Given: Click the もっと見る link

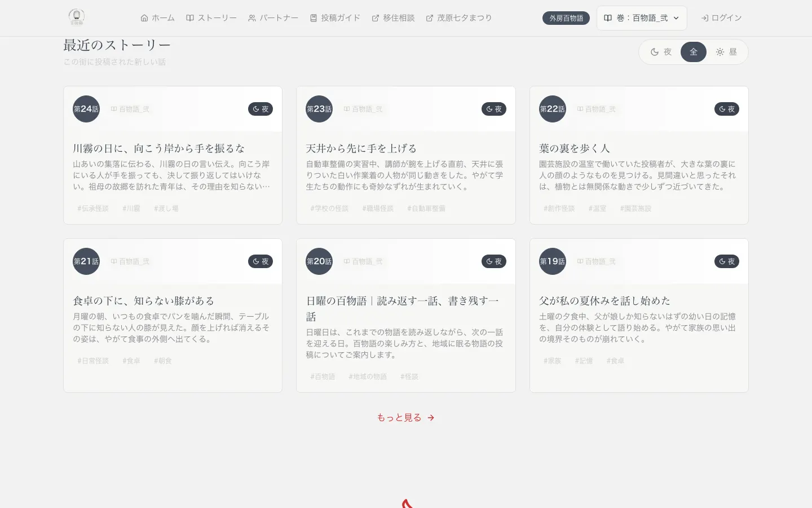Looking at the screenshot, I should click(406, 418).
